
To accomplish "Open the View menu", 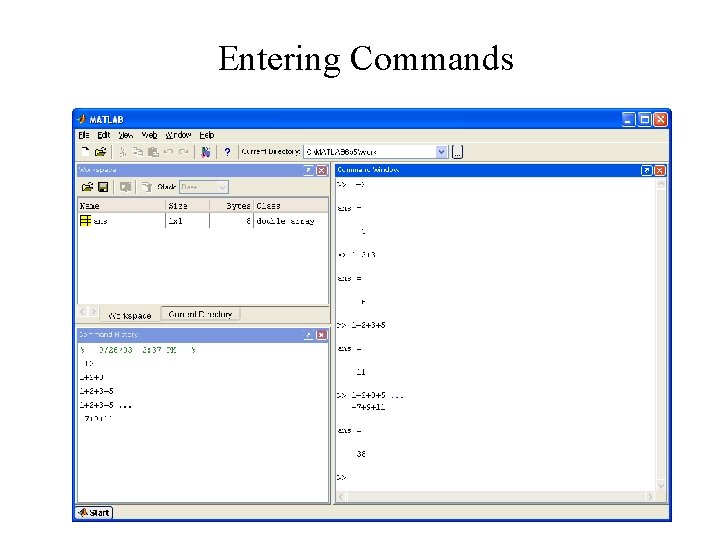I will 125,135.
